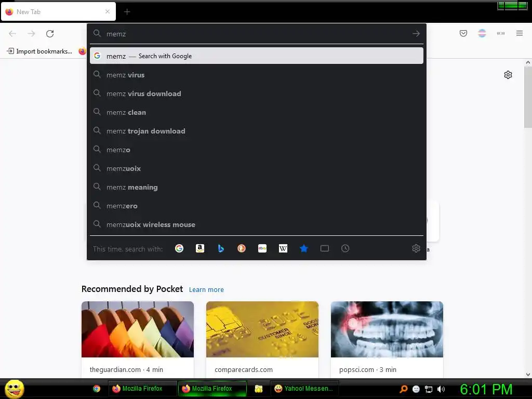Open the volume speaker icon in the tray
The image size is (532, 399).
pyautogui.click(x=441, y=389)
